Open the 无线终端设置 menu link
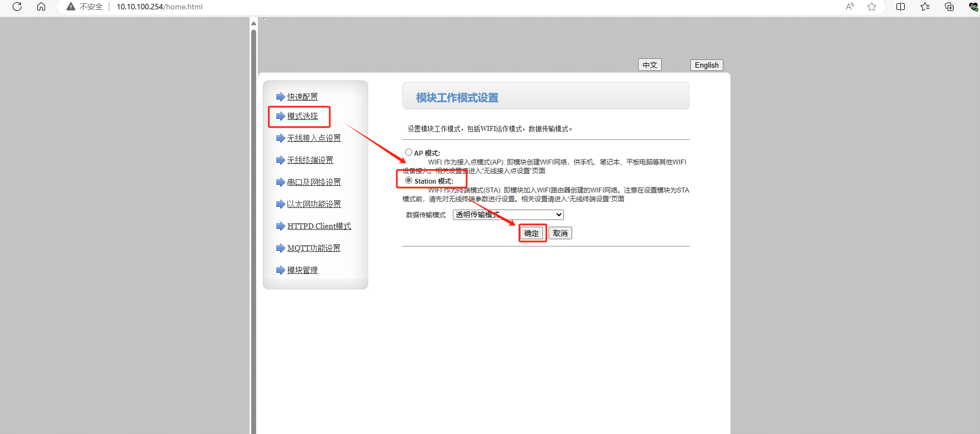Screen dimensions: 980x434 pyautogui.click(x=310, y=160)
